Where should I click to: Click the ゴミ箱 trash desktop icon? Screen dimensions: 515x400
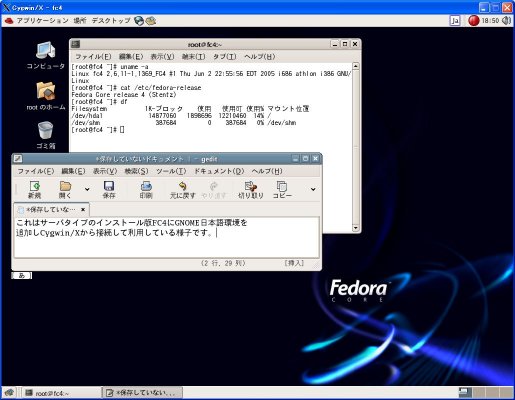coord(46,135)
